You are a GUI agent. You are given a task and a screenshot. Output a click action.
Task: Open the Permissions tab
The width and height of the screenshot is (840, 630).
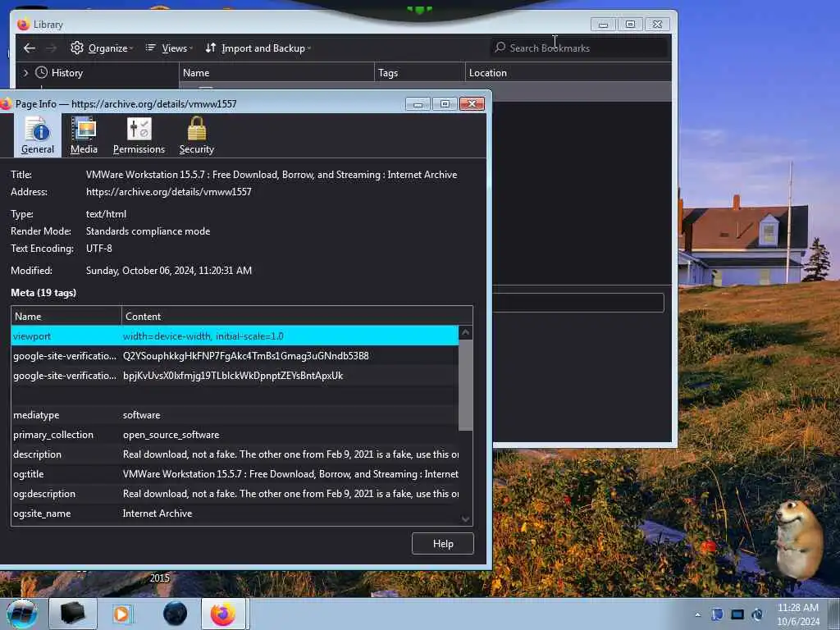(139, 135)
